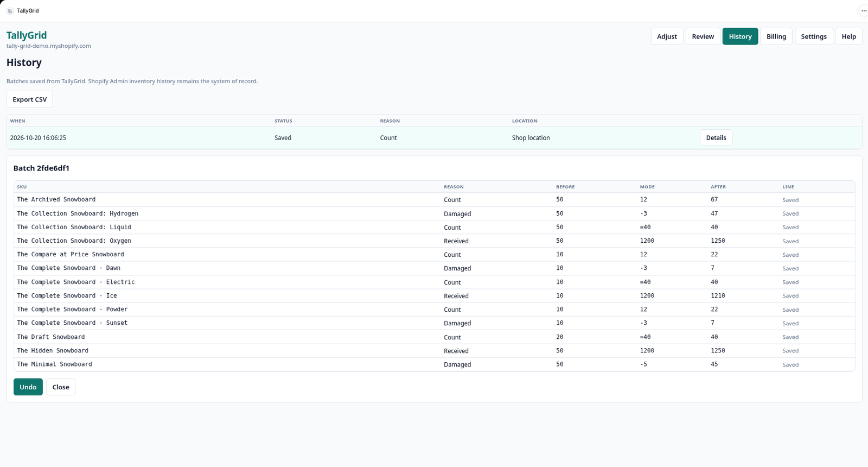Select the History tab

click(740, 36)
